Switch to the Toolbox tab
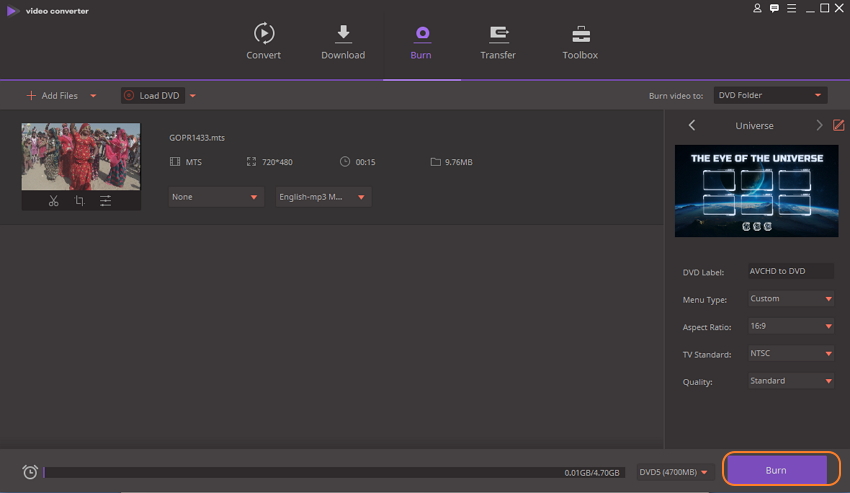This screenshot has height=493, width=850. pos(579,42)
